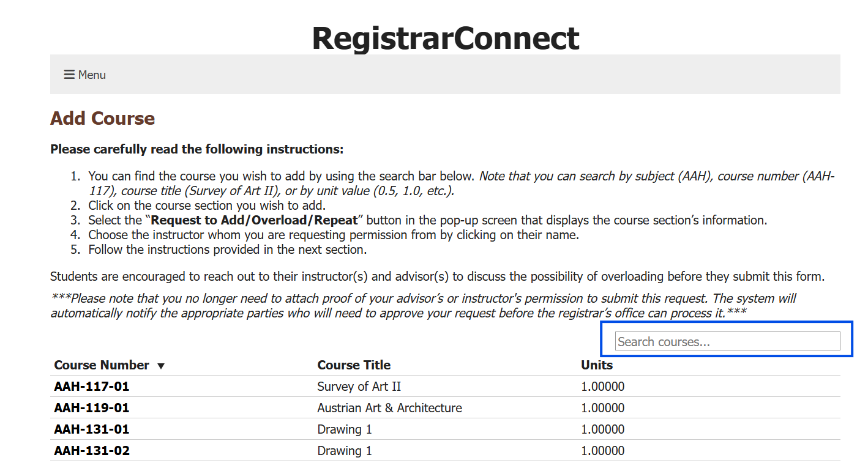
Task: Click the Add Course page heading
Action: point(103,118)
